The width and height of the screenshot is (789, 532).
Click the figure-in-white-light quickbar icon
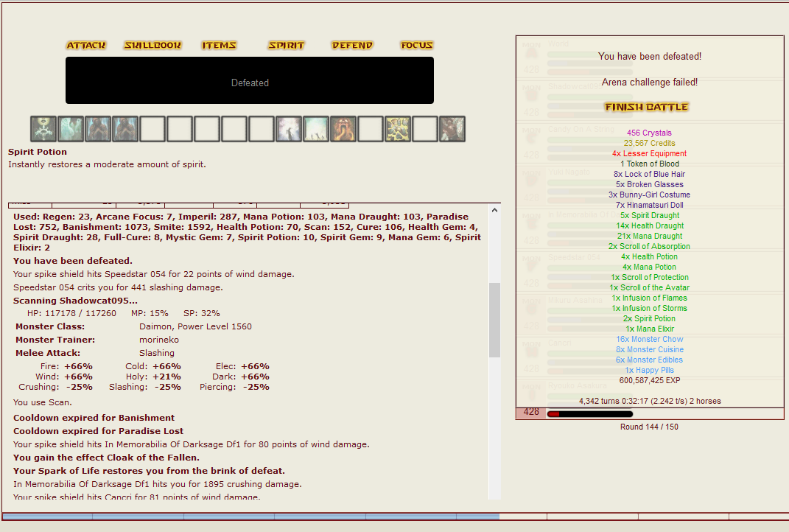(x=289, y=129)
